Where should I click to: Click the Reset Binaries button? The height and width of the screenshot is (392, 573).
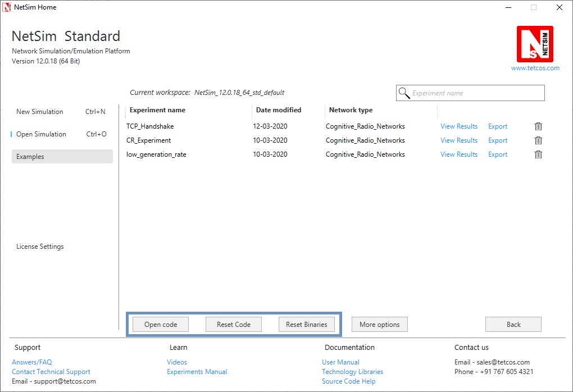coord(306,324)
